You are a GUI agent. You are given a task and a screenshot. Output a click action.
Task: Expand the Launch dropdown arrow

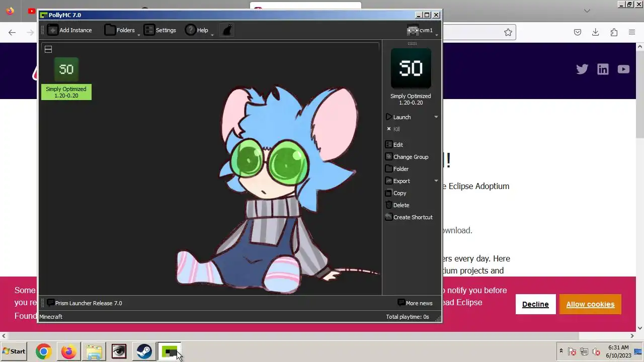click(436, 117)
